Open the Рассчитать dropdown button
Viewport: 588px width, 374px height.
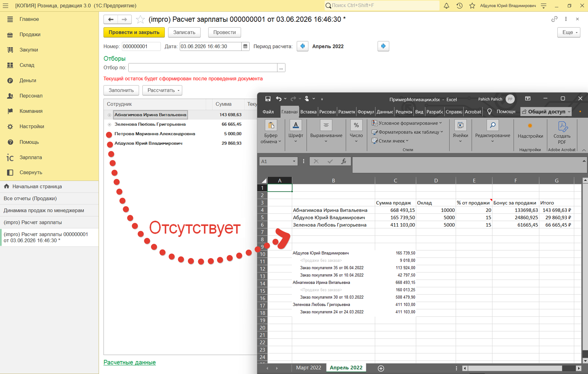[x=162, y=90]
